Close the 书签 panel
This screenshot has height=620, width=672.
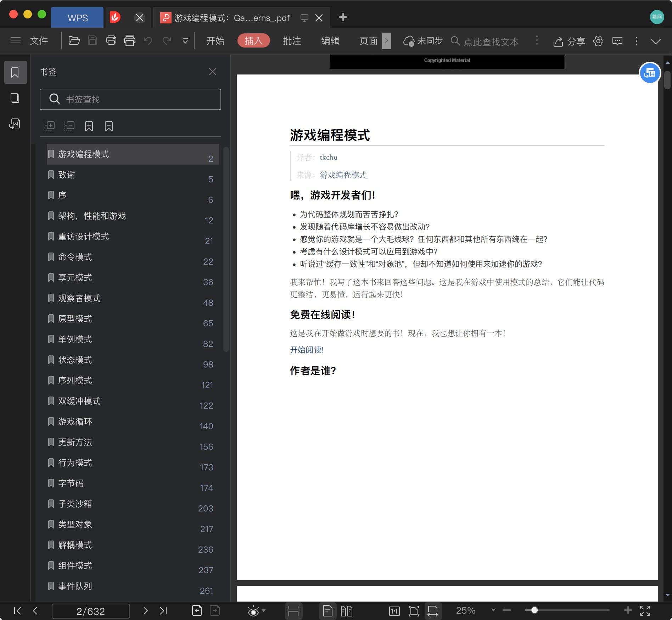click(213, 72)
